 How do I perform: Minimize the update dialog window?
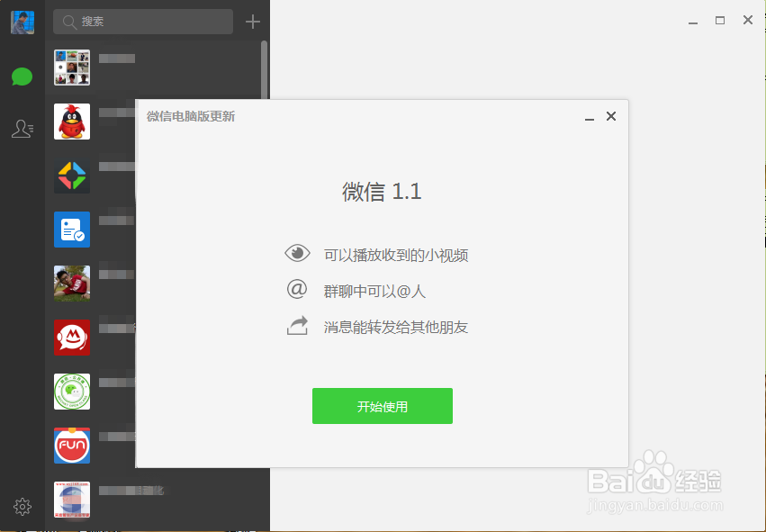coord(590,116)
